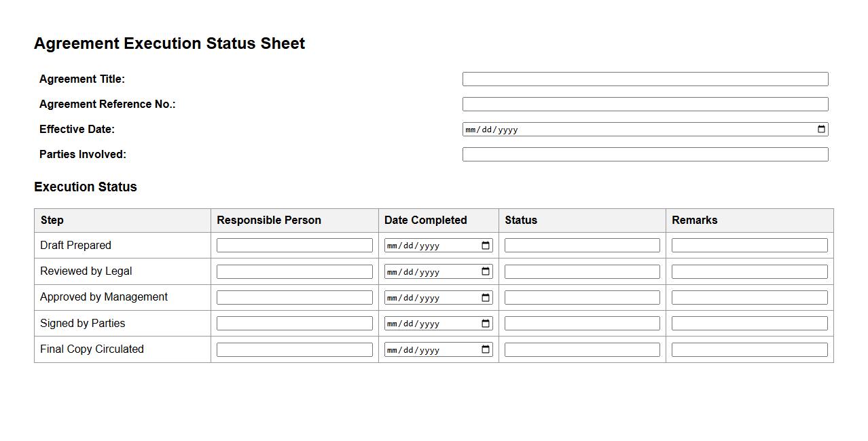Focus Responsible Person for Reviewed by Legal
The height and width of the screenshot is (441, 868).
[294, 271]
